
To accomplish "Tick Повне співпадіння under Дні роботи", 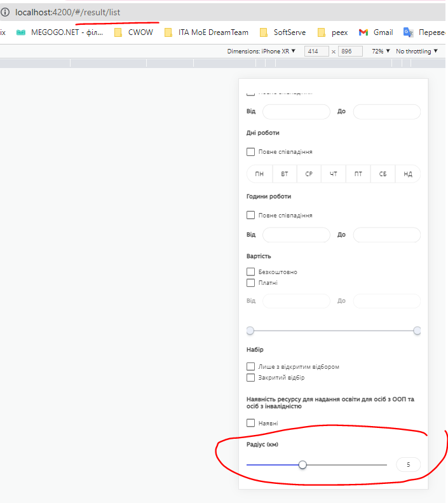I will (x=250, y=152).
